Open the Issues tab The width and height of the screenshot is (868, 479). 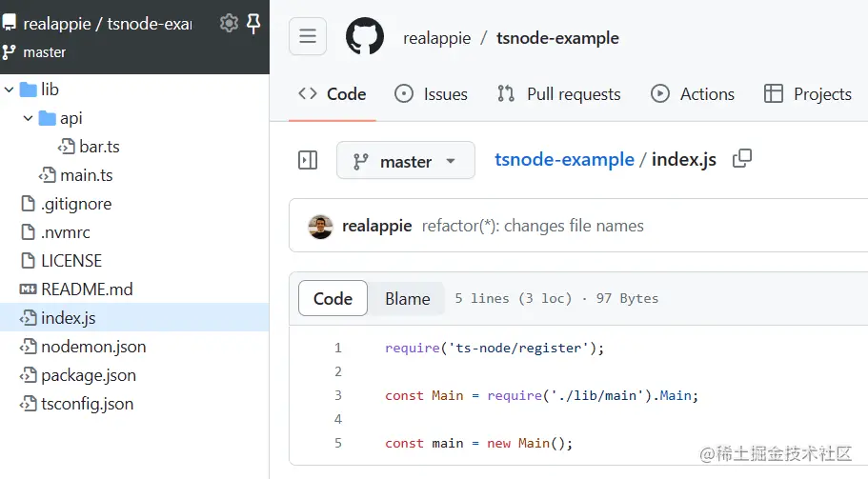(431, 94)
